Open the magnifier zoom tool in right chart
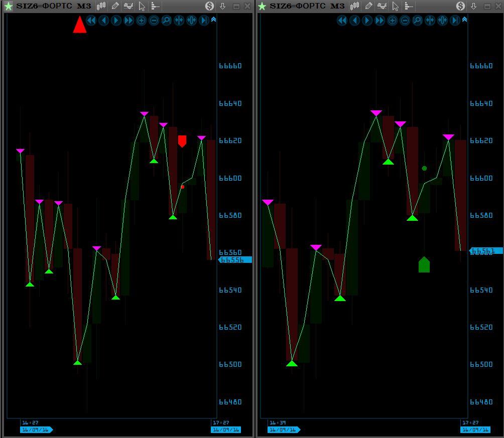This screenshot has width=504, height=438. [x=417, y=21]
